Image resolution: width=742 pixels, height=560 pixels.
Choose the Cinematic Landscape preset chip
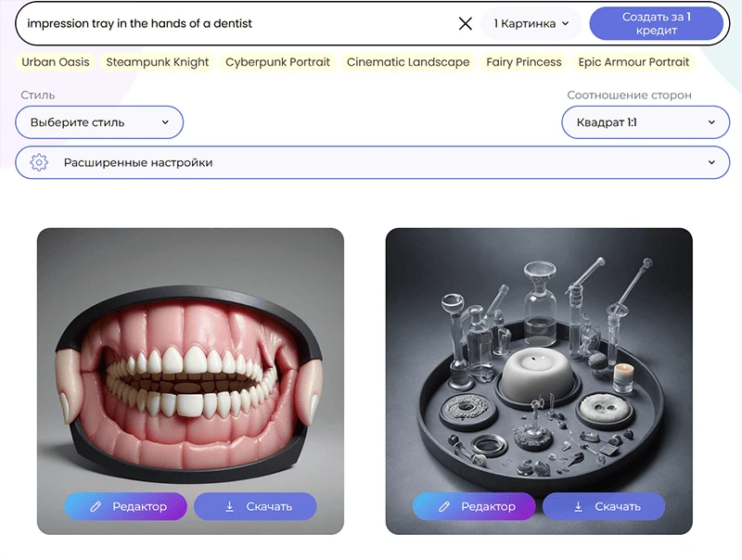(x=408, y=62)
